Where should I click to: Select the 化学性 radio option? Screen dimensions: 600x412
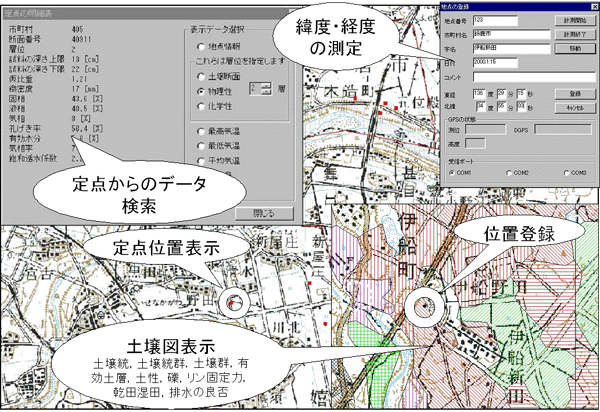click(200, 104)
